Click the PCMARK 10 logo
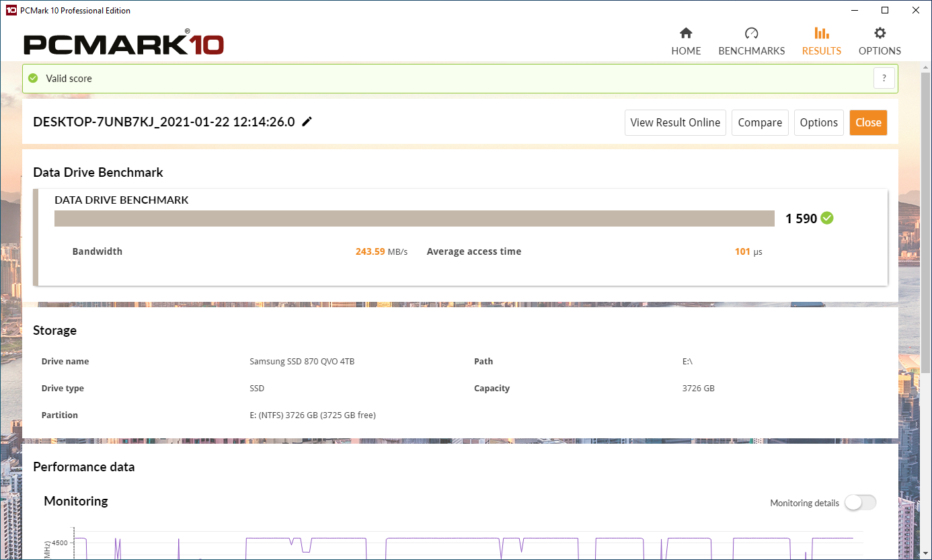Image resolution: width=932 pixels, height=560 pixels. pos(123,42)
